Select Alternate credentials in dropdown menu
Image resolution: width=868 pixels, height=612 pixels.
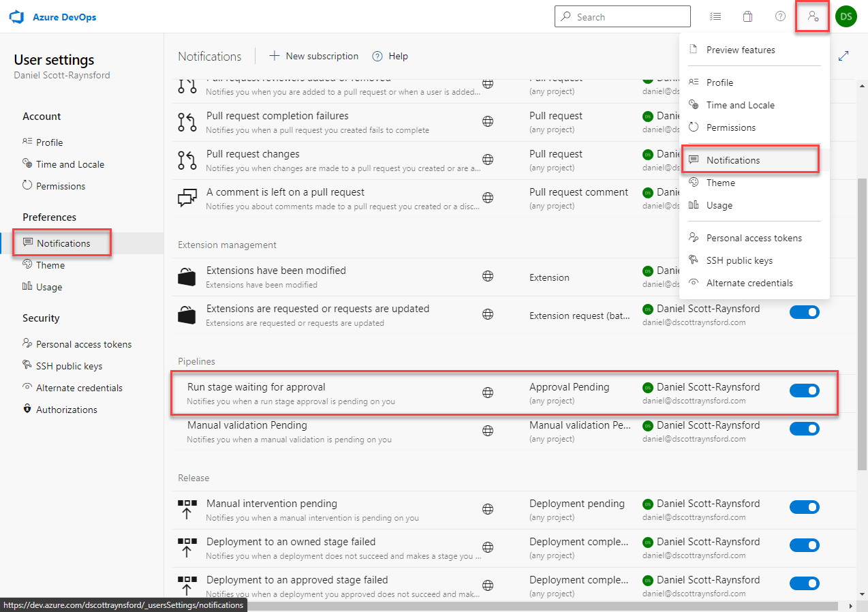click(754, 283)
